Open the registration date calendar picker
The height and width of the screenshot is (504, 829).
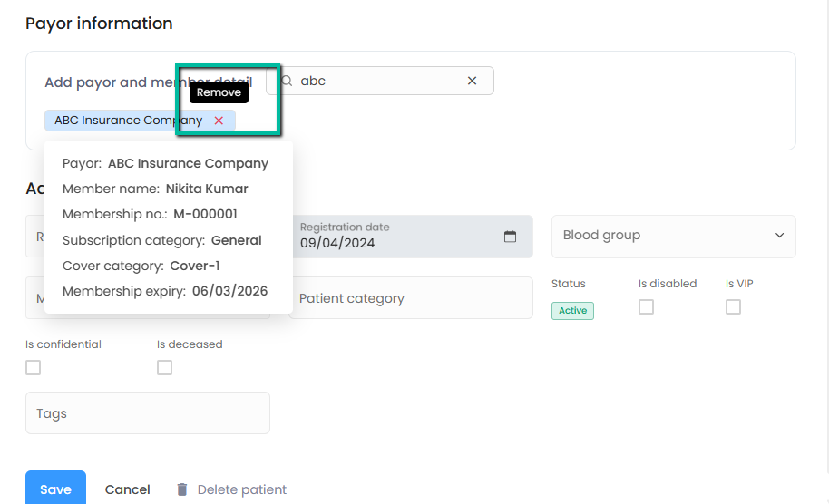pos(510,237)
